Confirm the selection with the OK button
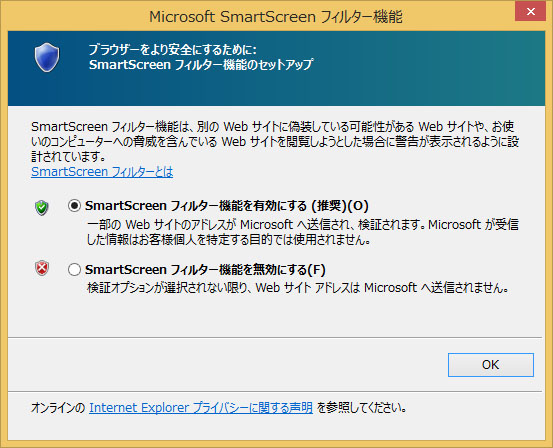The width and height of the screenshot is (553, 448). pos(491,365)
